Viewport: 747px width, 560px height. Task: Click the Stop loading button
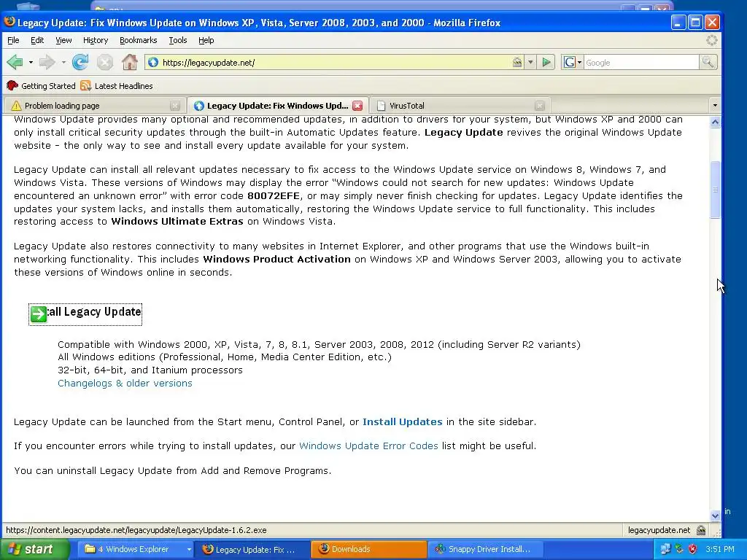click(x=105, y=62)
